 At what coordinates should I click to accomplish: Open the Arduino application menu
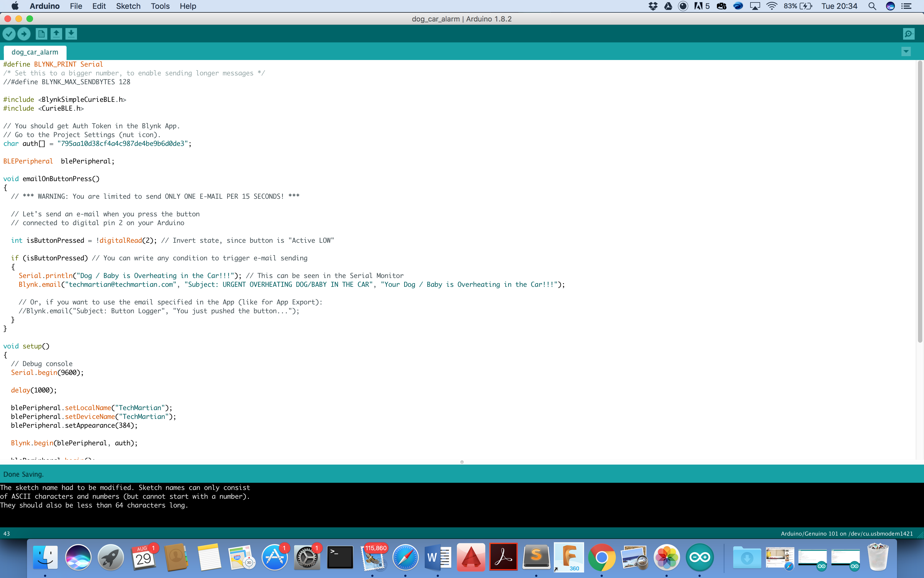(45, 6)
